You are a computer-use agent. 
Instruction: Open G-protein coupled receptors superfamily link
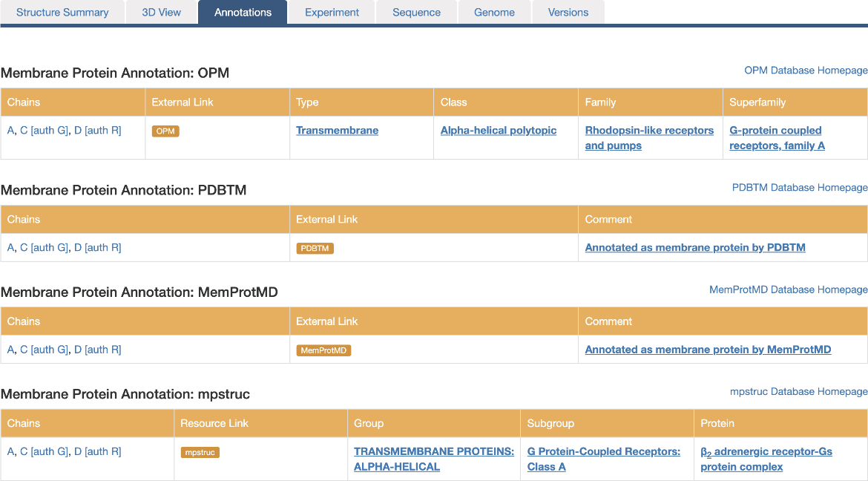(776, 138)
